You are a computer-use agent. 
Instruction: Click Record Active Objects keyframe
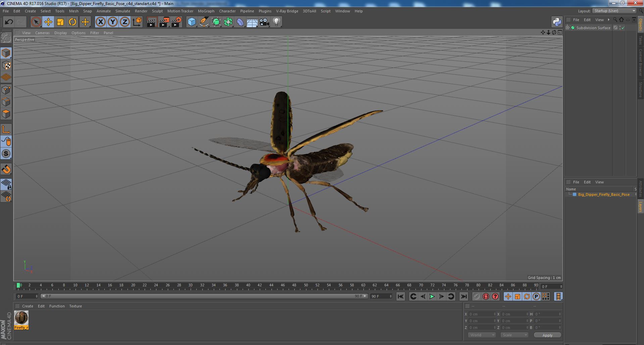[x=476, y=296]
